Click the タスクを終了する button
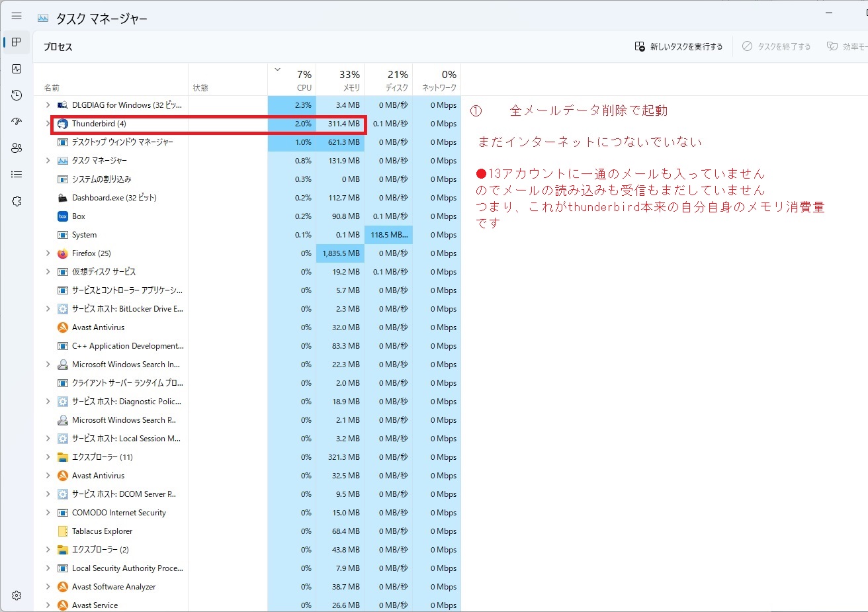Screen dimensions: 868x612 [776, 46]
